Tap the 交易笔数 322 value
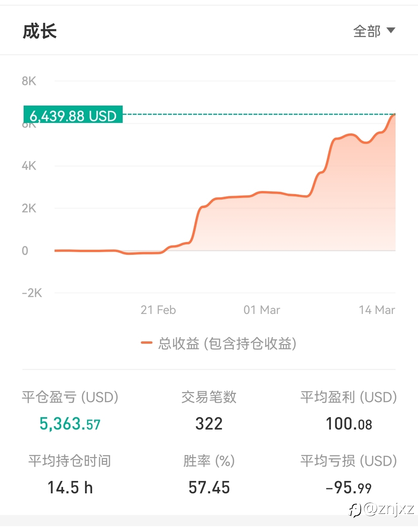The image size is (418, 532). tap(209, 424)
